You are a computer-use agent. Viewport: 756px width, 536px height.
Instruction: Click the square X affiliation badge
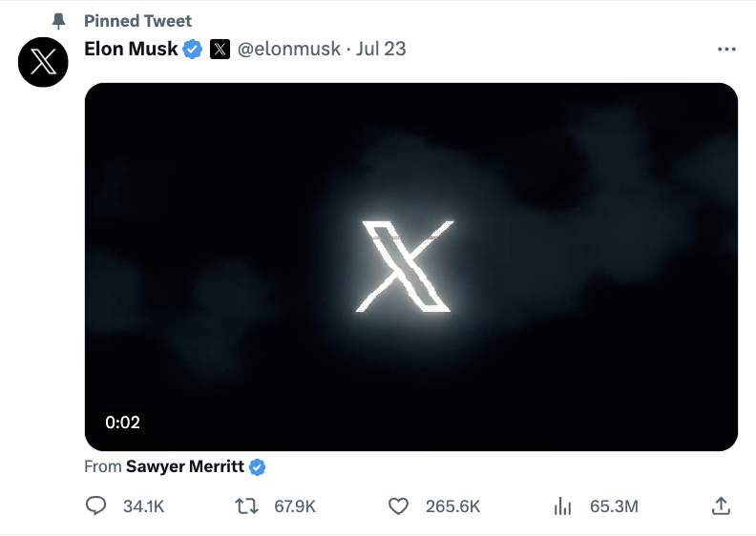pos(220,49)
